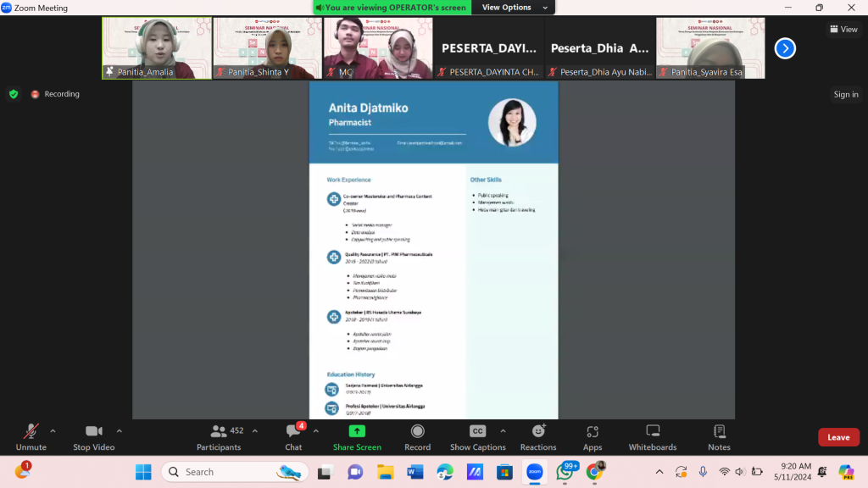The width and height of the screenshot is (868, 488).
Task: Open the Notes panel
Action: [719, 437]
